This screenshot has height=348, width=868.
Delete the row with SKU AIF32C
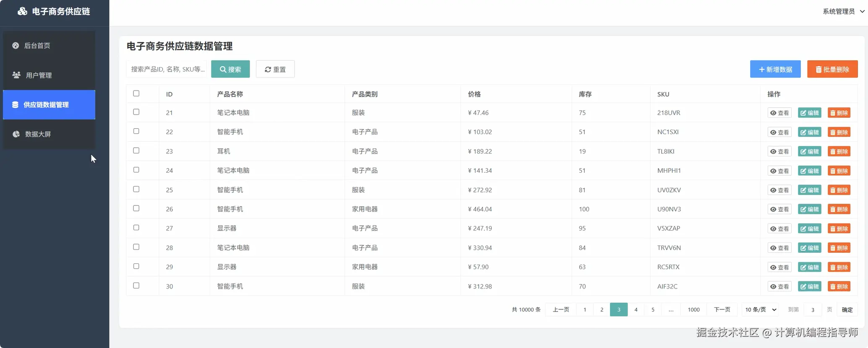839,286
